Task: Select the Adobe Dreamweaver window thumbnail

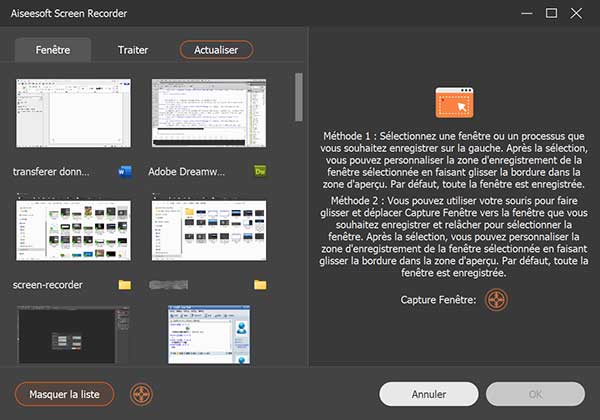Action: (209, 113)
